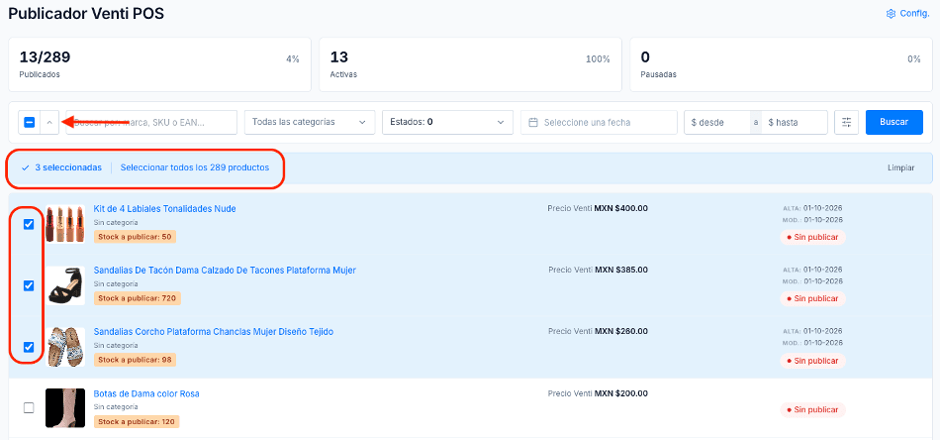Click the MXN $200.00 price
This screenshot has height=441, width=941.
point(621,394)
